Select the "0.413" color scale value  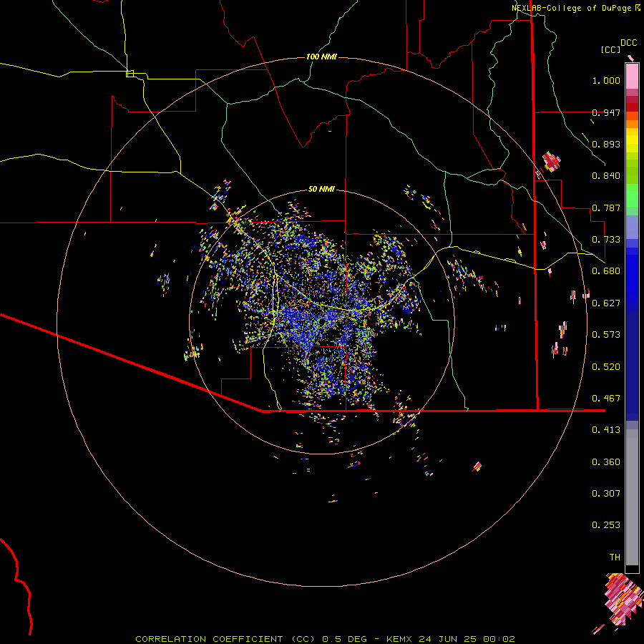(x=606, y=430)
